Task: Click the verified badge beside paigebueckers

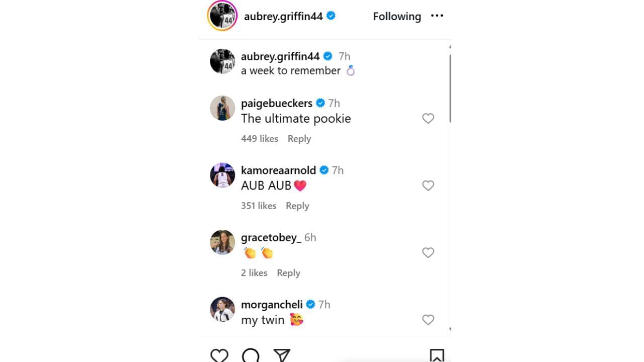Action: coord(320,103)
